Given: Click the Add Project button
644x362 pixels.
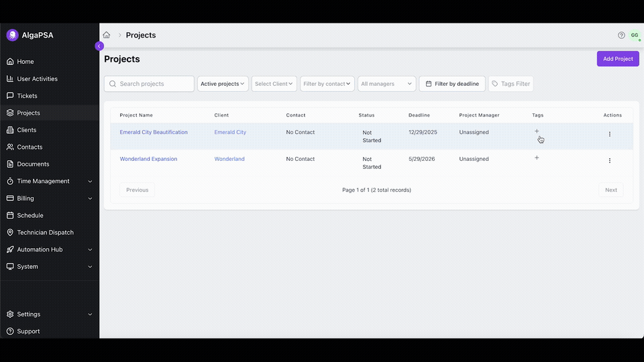Looking at the screenshot, I should tap(617, 59).
